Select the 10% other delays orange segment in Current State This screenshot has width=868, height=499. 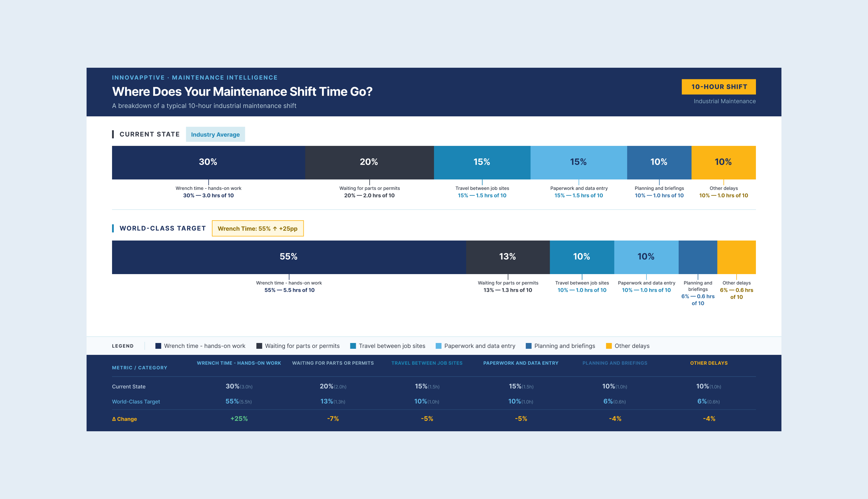coord(724,162)
